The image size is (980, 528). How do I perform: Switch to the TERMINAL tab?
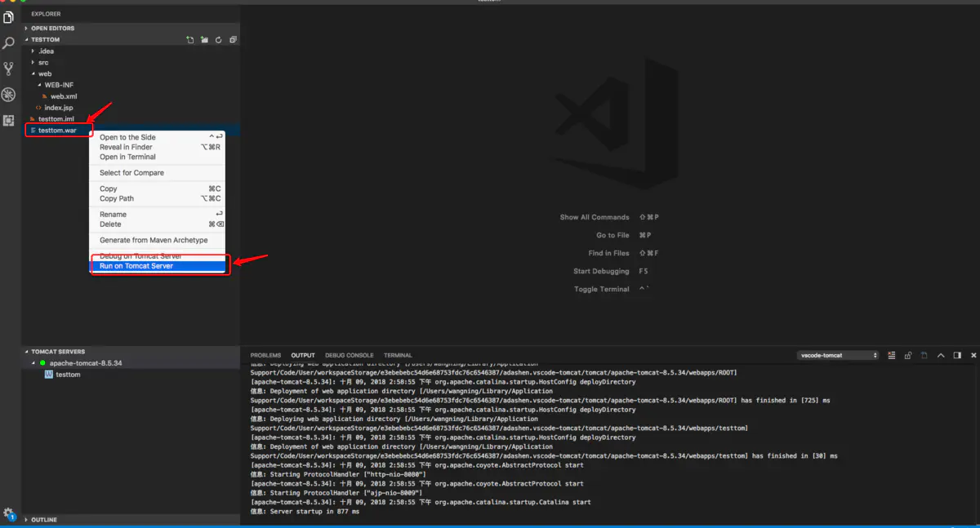tap(398, 354)
